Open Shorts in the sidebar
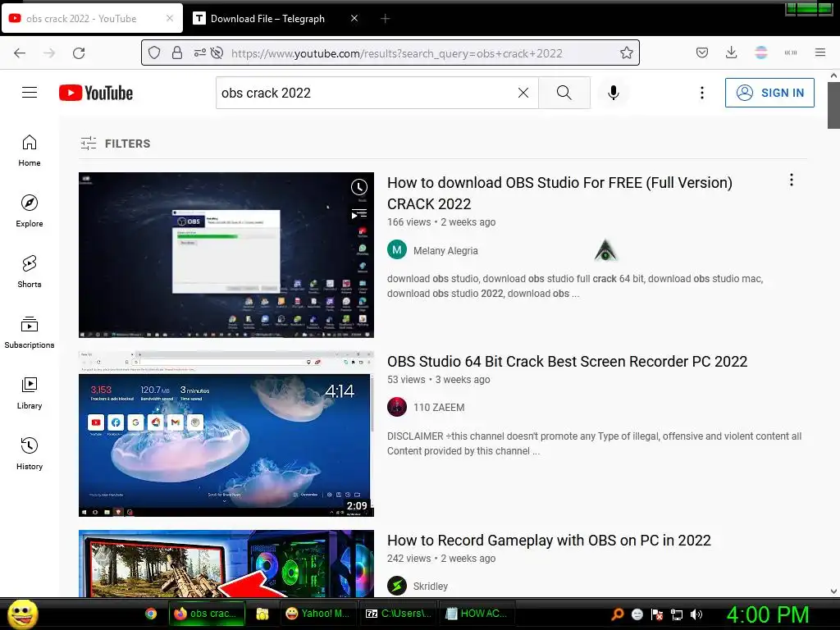Image resolution: width=840 pixels, height=630 pixels. tap(30, 272)
